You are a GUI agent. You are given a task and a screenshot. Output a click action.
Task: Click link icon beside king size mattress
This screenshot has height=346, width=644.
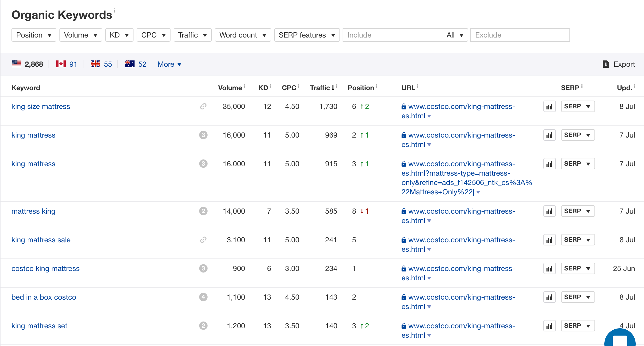tap(203, 106)
